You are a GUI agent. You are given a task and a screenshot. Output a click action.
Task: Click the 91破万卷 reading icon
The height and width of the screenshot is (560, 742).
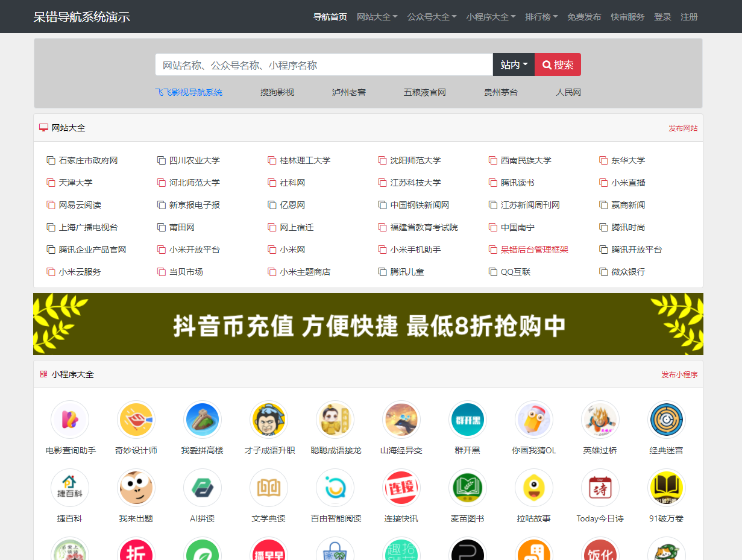(667, 488)
